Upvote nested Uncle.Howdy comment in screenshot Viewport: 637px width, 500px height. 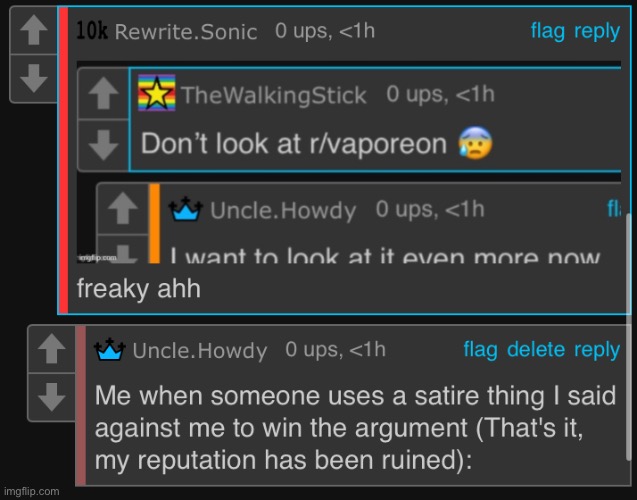[x=123, y=208]
